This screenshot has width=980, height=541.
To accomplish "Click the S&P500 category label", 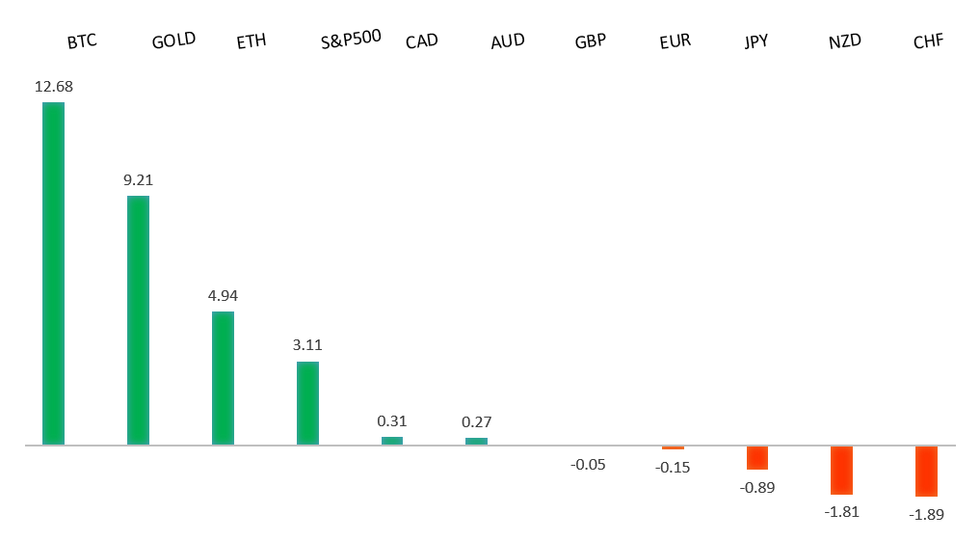I will click(351, 39).
